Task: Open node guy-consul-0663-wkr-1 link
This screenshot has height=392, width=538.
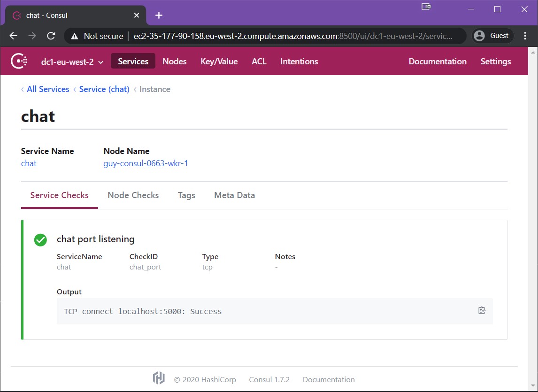Action: pos(146,163)
